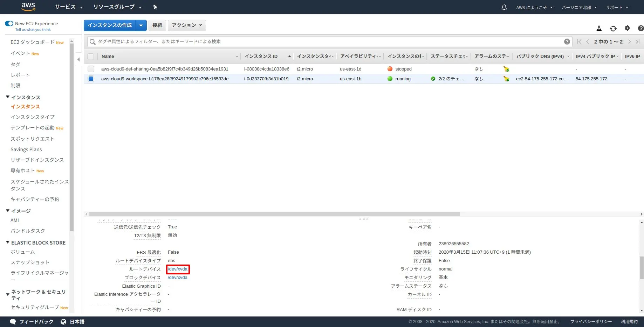644x327 pixels.
Task: Go to first page of results
Action: tap(579, 41)
